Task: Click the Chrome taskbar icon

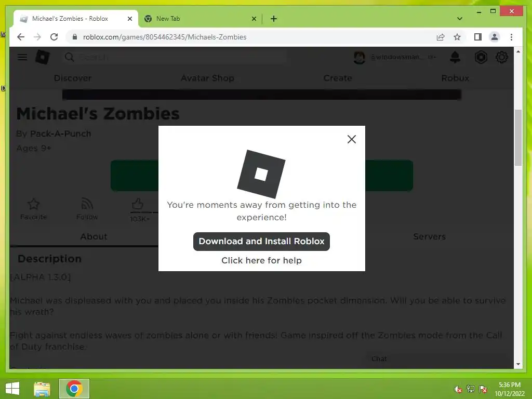Action: coord(74,389)
